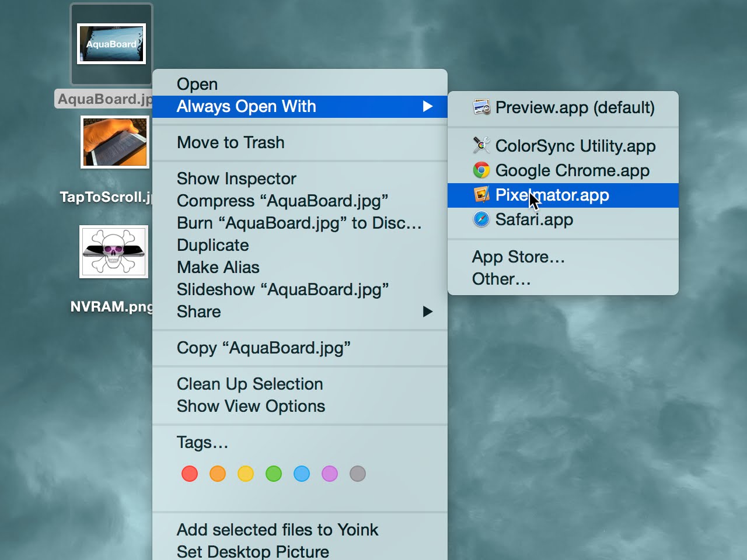Tag the file with green
This screenshot has height=560, width=747.
point(274,474)
